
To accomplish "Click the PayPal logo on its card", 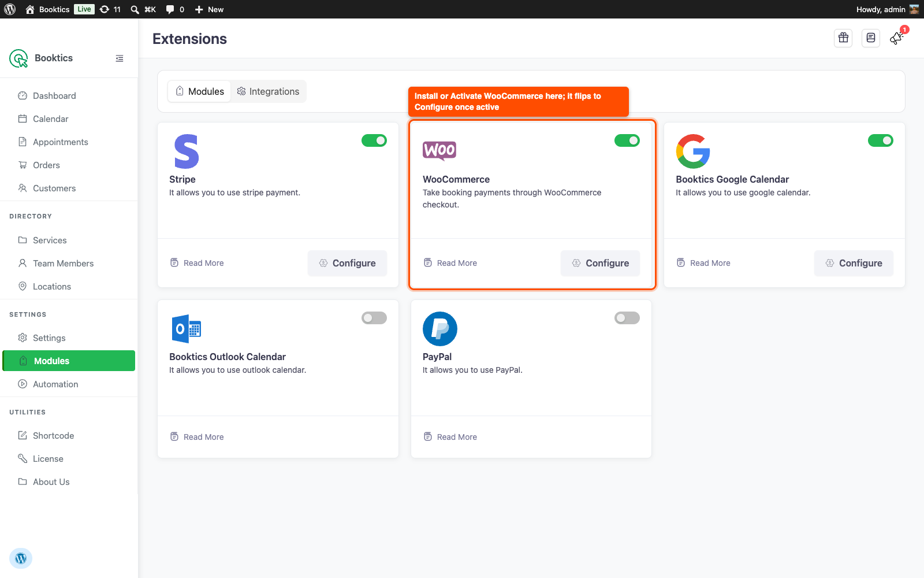I will pyautogui.click(x=440, y=329).
